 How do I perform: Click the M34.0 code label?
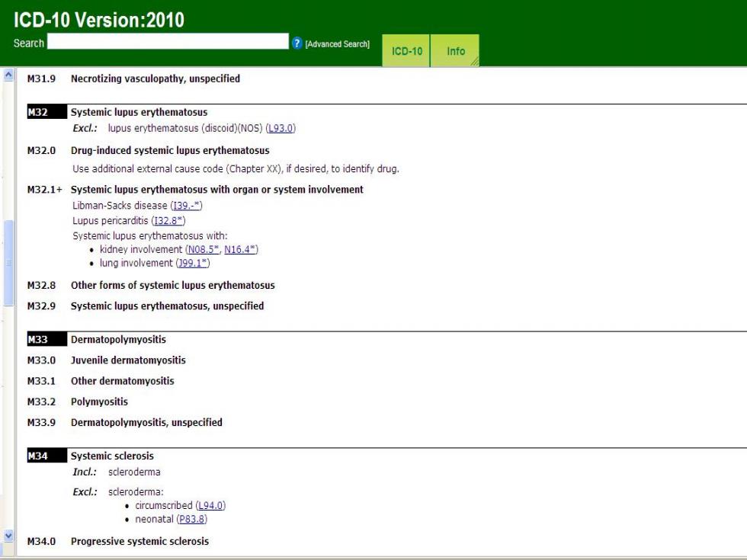(x=41, y=542)
